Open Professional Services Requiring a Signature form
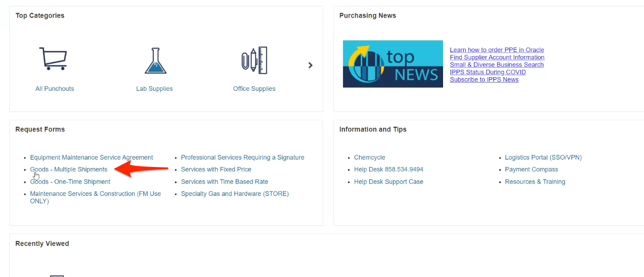Viewport: 644px width, 277px height. (x=243, y=158)
